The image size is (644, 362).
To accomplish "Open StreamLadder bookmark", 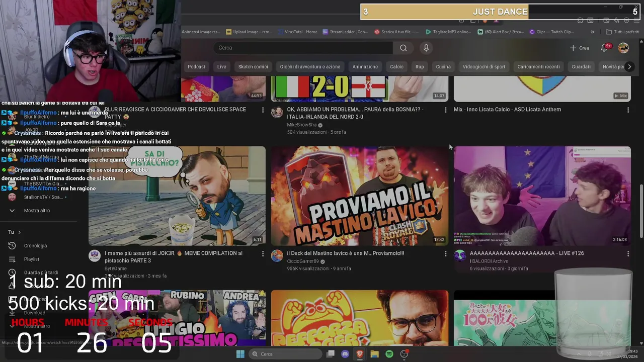I will 345,32.
